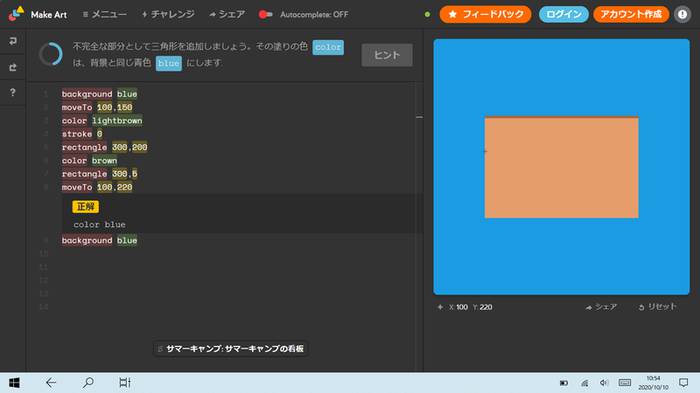Open the notification action center icon
Screen dimensions: 700x393
[683, 383]
